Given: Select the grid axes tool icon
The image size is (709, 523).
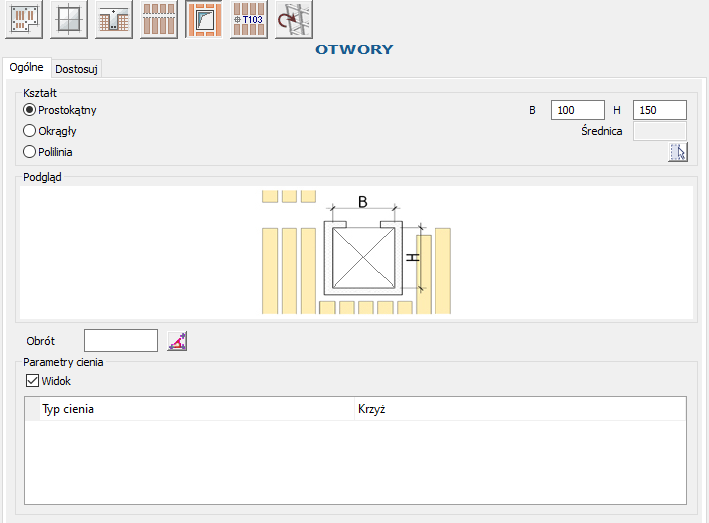Looking at the screenshot, I should [68, 19].
